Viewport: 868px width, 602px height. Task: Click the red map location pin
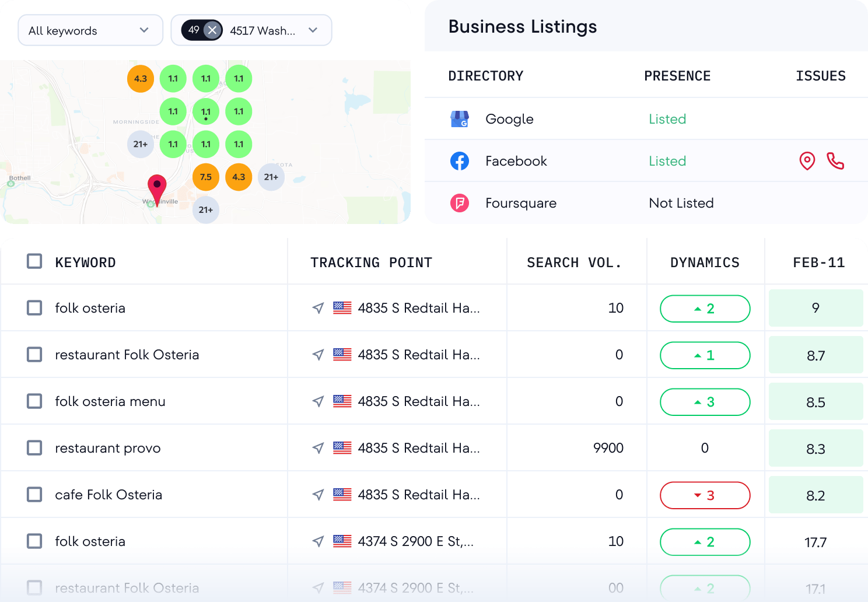pyautogui.click(x=157, y=187)
